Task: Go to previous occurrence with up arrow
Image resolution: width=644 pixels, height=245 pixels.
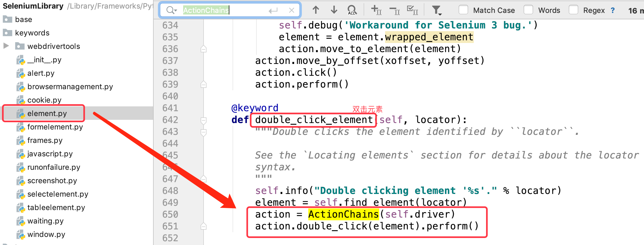Action: click(x=316, y=10)
